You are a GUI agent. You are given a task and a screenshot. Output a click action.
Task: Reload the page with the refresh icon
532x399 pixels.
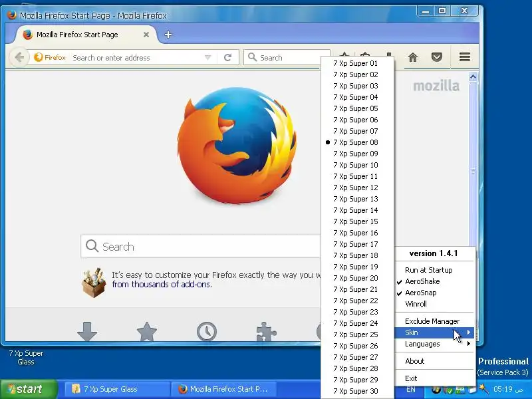click(x=227, y=57)
